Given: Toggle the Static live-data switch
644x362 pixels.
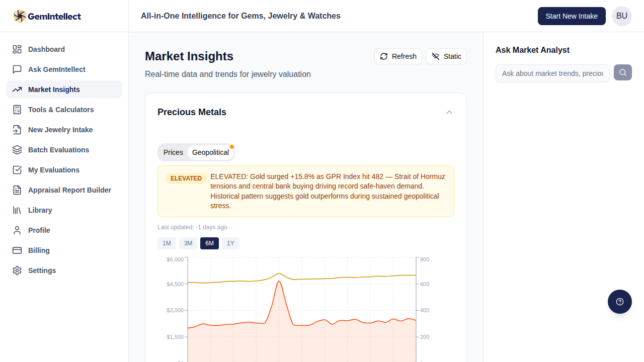Looking at the screenshot, I should (446, 56).
